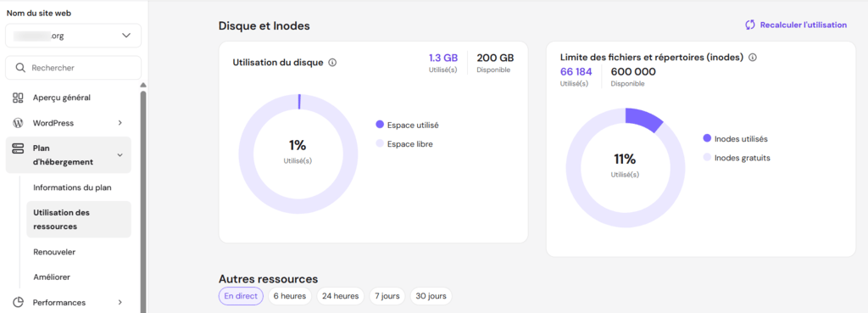This screenshot has width=868, height=313.
Task: Expand the Performances menu chevron
Action: [120, 303]
